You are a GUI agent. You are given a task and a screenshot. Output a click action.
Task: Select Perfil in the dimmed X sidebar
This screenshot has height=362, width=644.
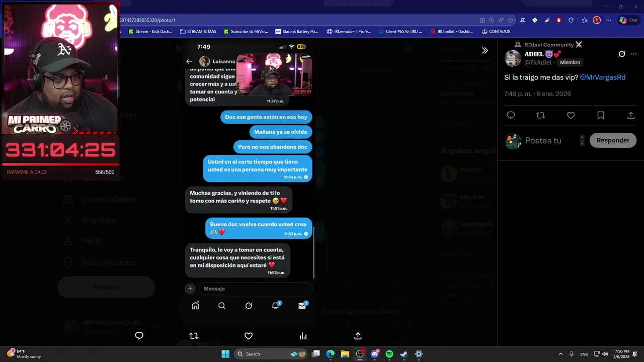(82, 241)
